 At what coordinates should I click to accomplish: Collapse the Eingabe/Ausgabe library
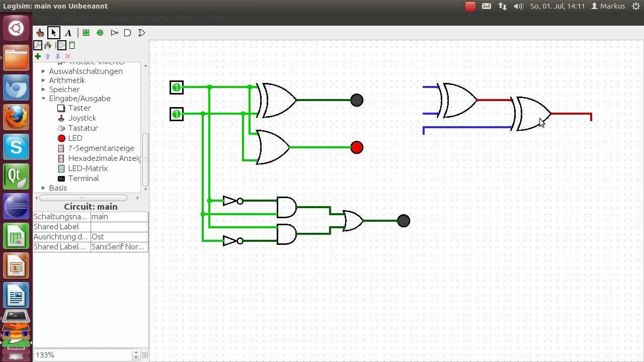(x=43, y=99)
